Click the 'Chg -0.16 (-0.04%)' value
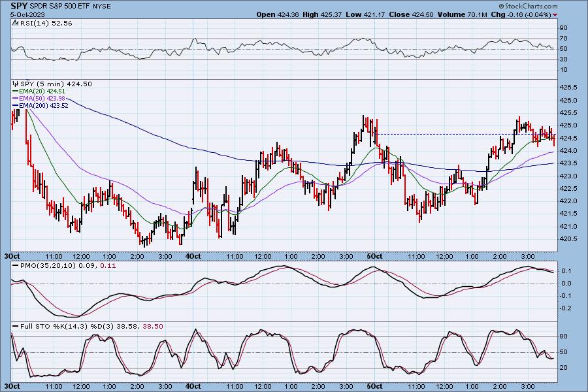Screen dimensions: 588x392 [521, 14]
